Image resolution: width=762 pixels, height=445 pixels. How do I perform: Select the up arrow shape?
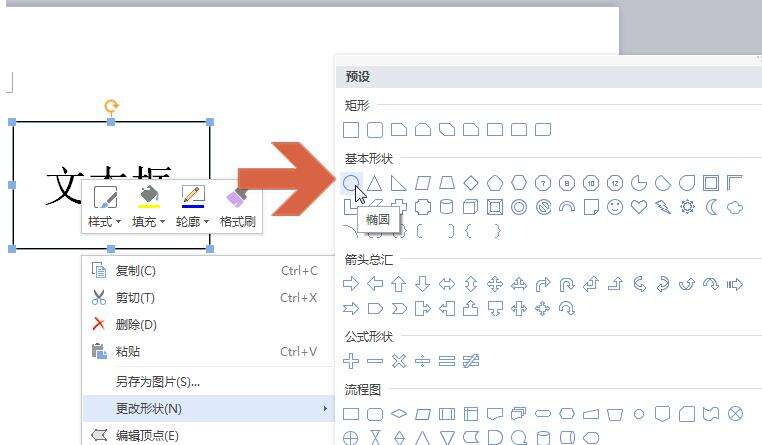(x=398, y=284)
